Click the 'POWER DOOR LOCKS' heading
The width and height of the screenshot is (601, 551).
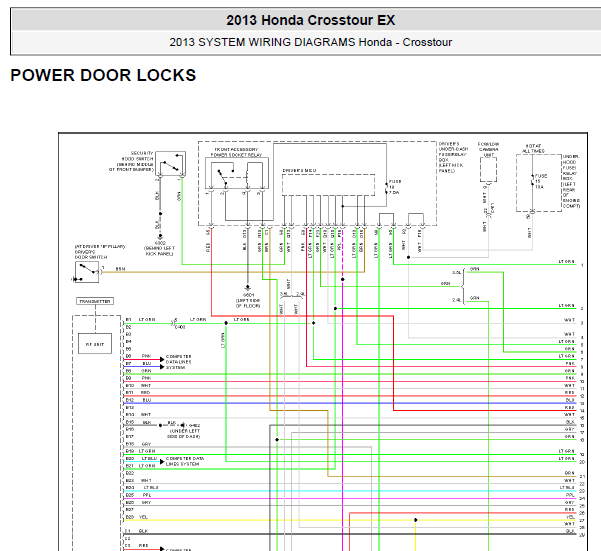[103, 75]
